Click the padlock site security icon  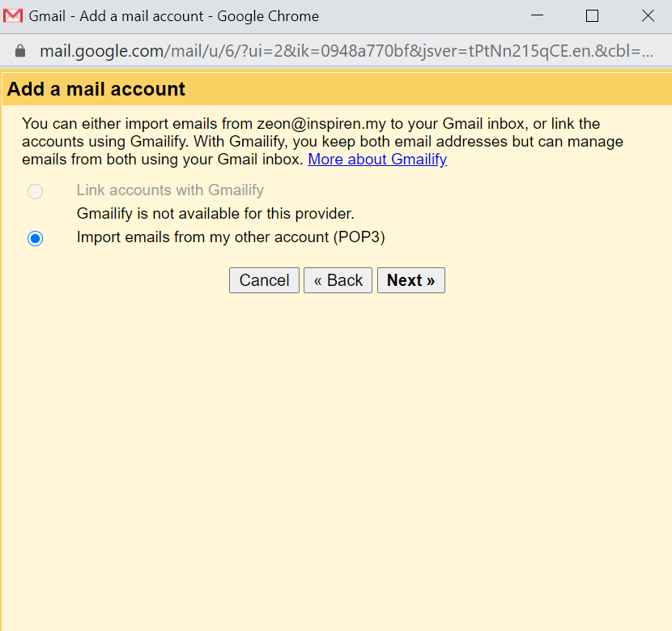(x=20, y=51)
